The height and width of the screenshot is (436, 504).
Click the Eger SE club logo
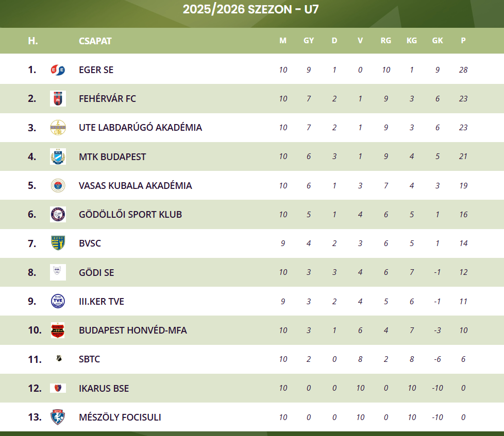point(58,69)
